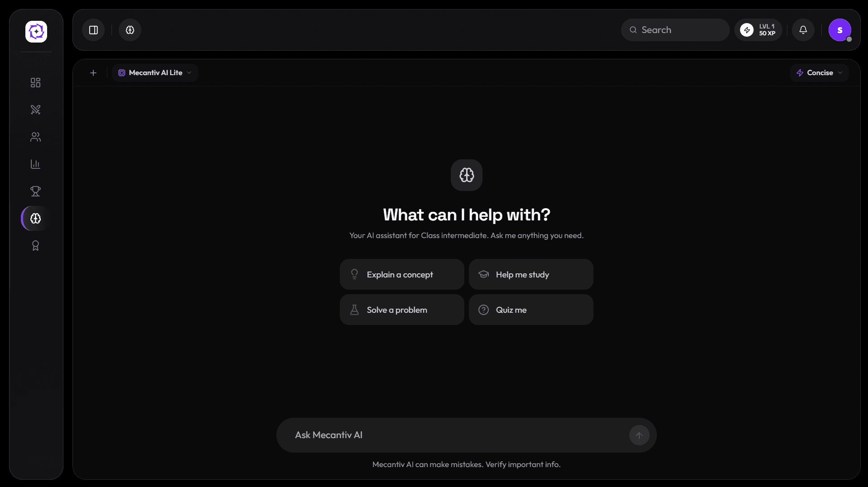Screen dimensions: 868x487
Task: Choose the Help me study suggestion
Action: (x=531, y=274)
